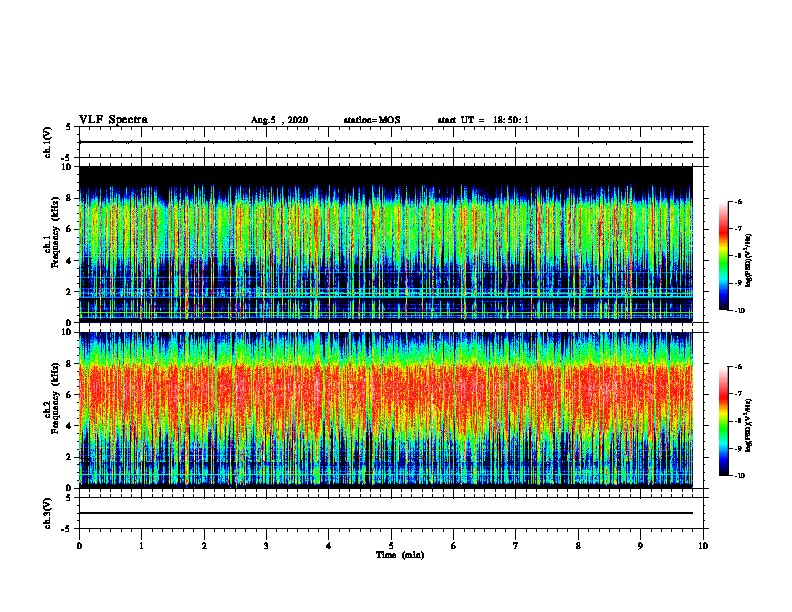
Task: Click the ch.2 'Frequency (kHz)' axis label
Action: [55, 397]
